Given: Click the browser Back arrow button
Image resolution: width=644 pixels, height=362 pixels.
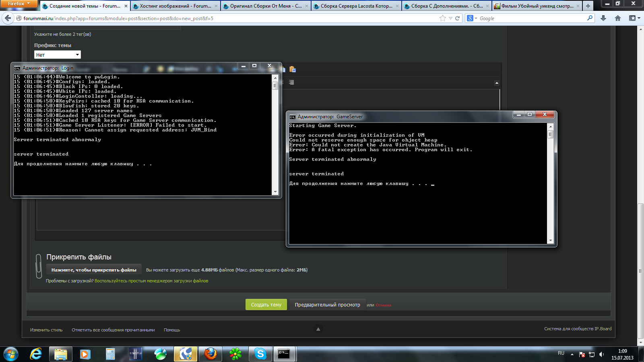Looking at the screenshot, I should pos(8,18).
